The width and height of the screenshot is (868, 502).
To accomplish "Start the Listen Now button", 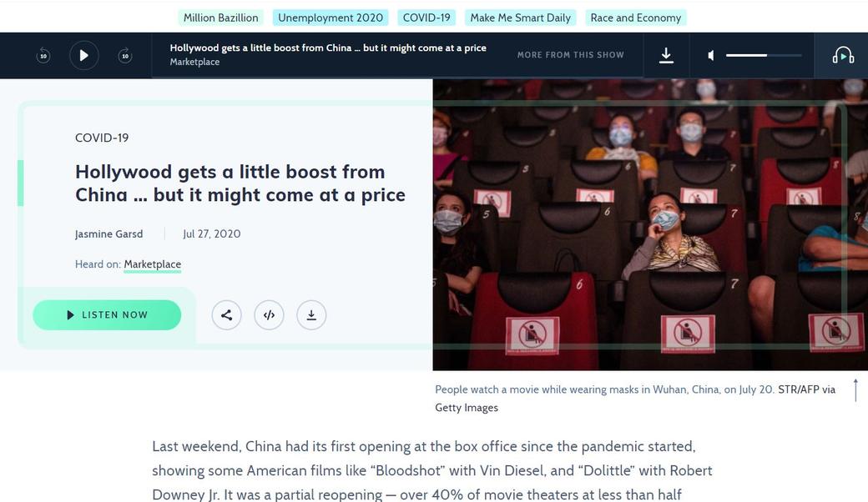I will tap(107, 315).
